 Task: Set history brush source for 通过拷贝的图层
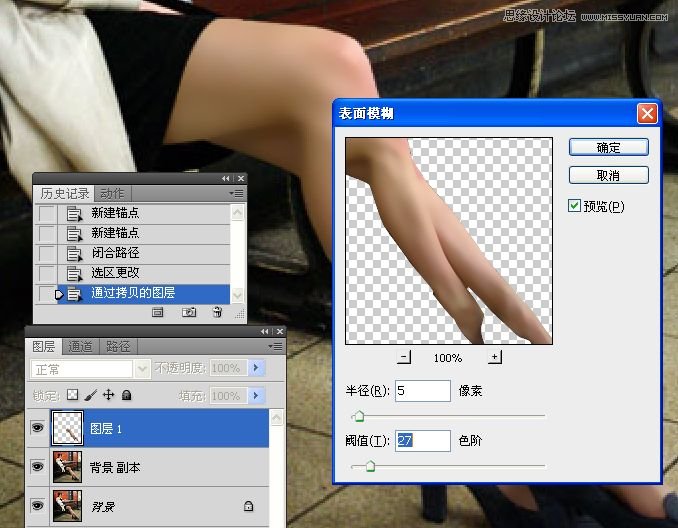47,293
